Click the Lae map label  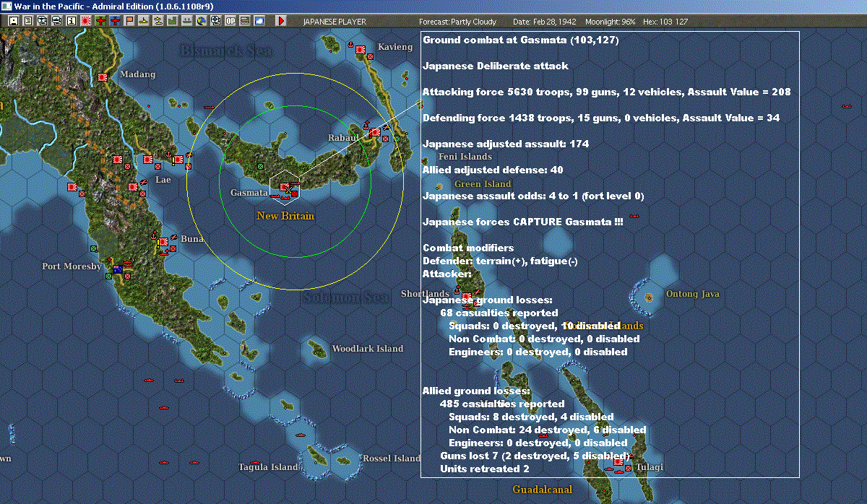point(163,179)
